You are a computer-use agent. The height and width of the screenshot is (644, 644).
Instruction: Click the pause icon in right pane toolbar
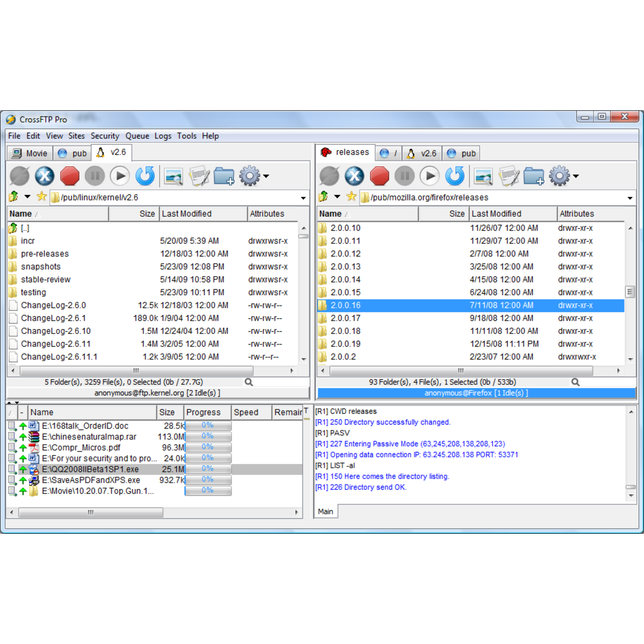coord(405,176)
